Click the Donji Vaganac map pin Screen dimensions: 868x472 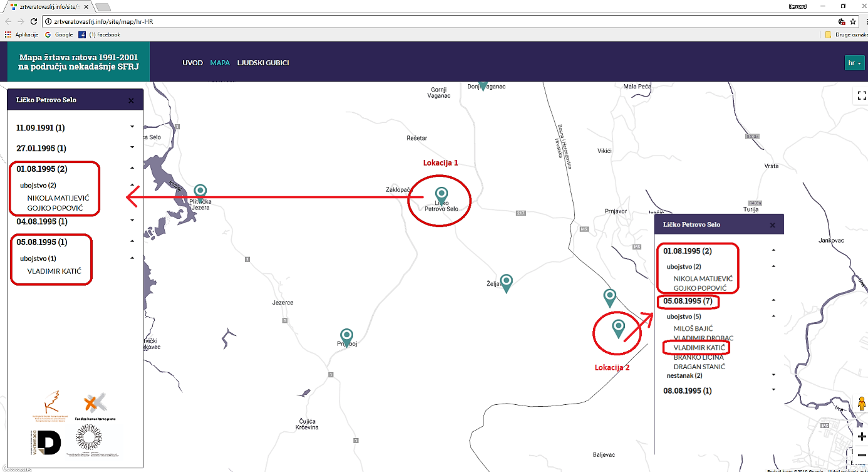pos(482,86)
